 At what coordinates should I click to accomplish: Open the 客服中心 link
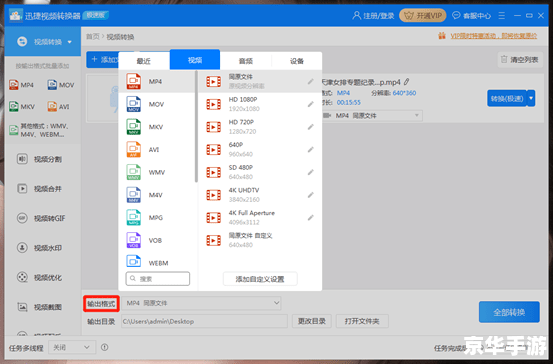[472, 16]
